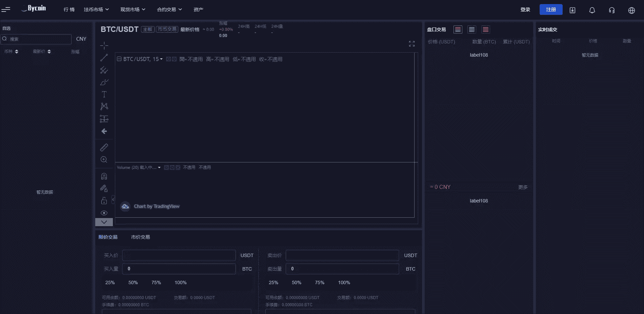Click the 登录 link
Screen dimensions: 644x314
[x=525, y=9]
